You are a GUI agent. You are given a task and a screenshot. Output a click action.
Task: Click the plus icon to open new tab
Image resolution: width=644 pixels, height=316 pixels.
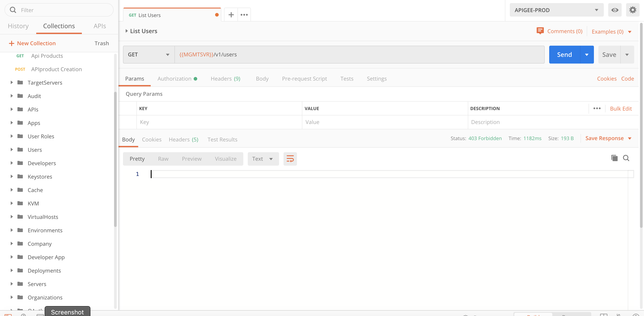(x=231, y=15)
